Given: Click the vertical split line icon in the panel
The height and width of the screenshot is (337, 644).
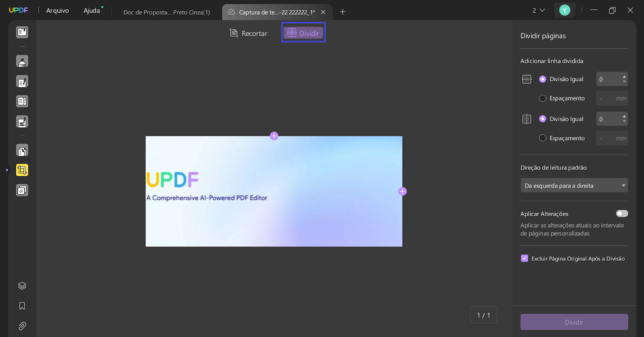Looking at the screenshot, I should click(x=527, y=119).
